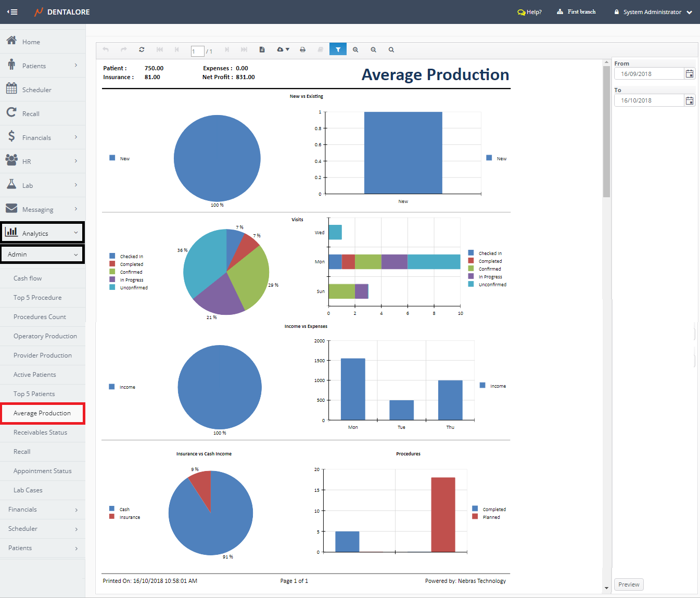The width and height of the screenshot is (700, 598).
Task: Toggle the print preview page icon
Action: pyautogui.click(x=262, y=50)
